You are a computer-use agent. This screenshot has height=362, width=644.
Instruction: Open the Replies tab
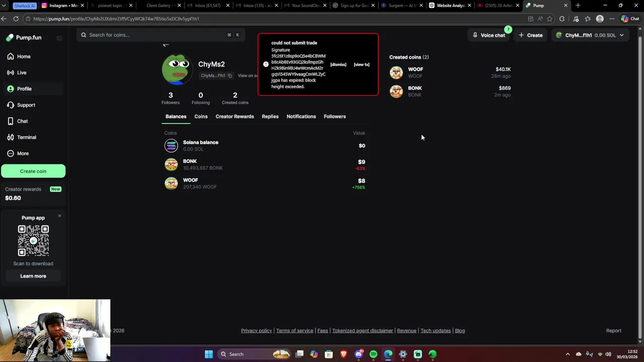coord(270,117)
